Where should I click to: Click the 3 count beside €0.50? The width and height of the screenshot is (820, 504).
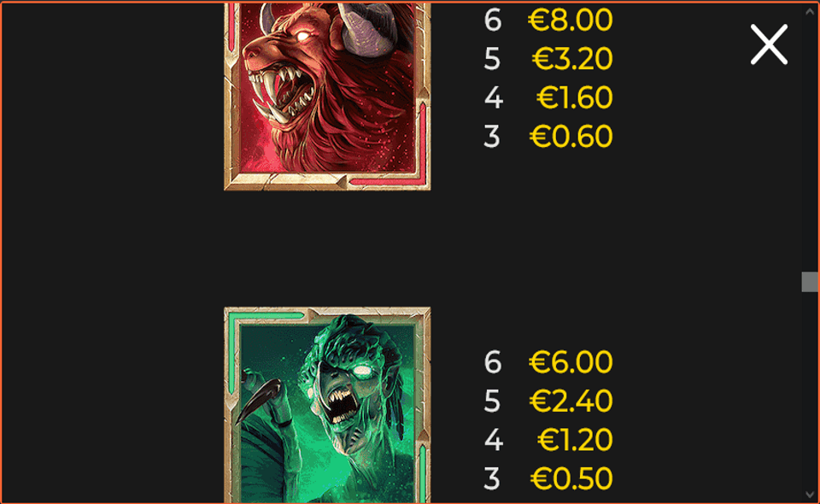click(492, 479)
